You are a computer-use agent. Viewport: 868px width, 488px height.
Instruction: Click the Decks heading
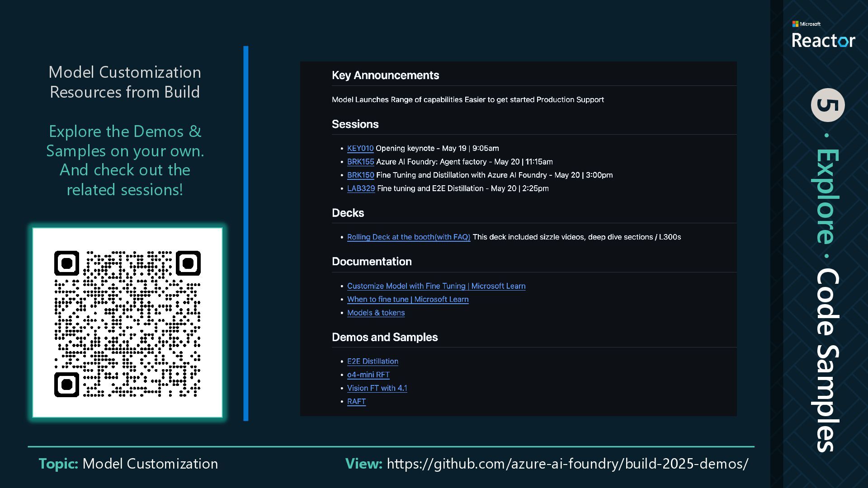348,213
